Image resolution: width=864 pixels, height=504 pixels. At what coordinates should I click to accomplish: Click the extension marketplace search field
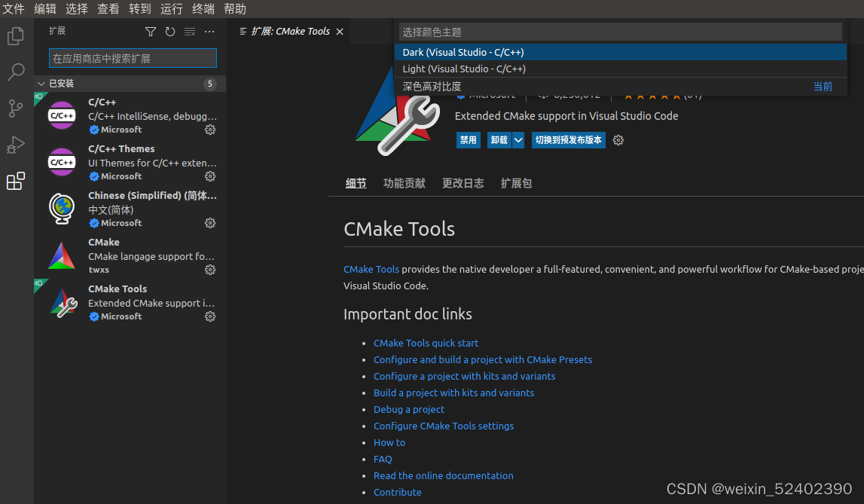tap(133, 58)
